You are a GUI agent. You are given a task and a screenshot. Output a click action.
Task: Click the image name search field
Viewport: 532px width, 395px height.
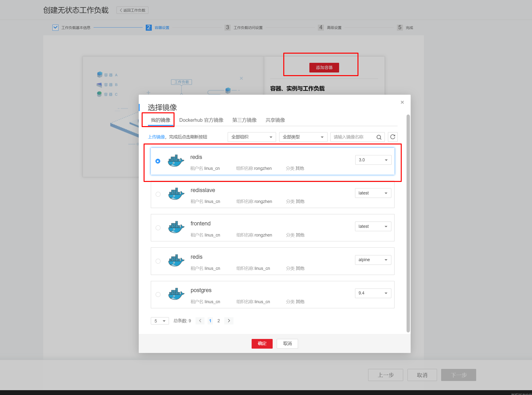click(353, 137)
